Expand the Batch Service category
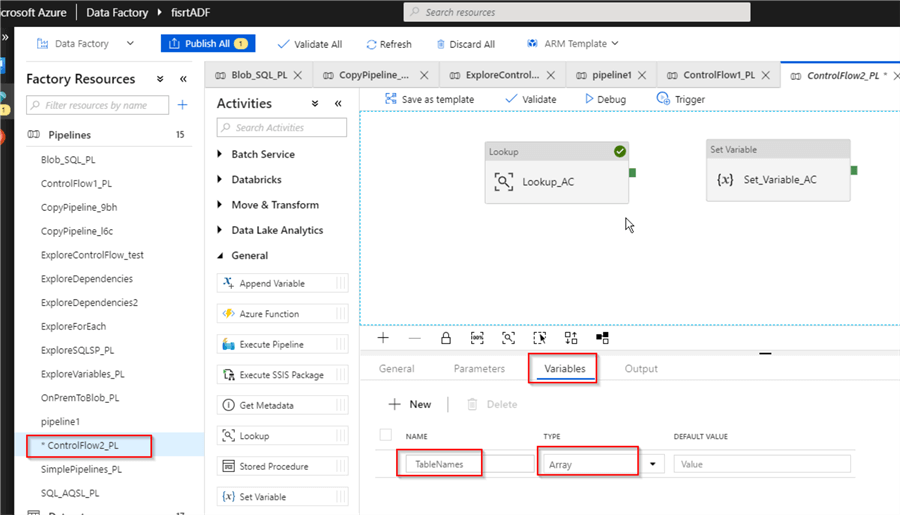This screenshot has width=900, height=515. (x=257, y=154)
